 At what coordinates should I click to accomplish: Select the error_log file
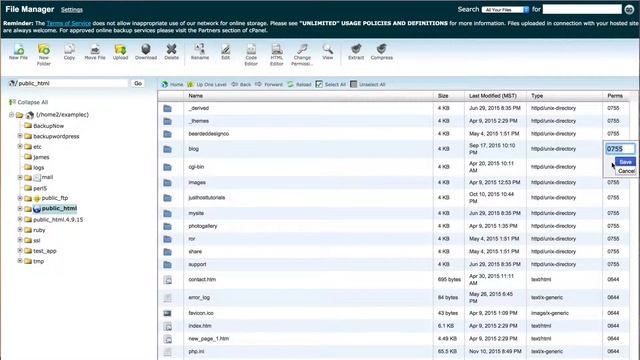[393, 298]
